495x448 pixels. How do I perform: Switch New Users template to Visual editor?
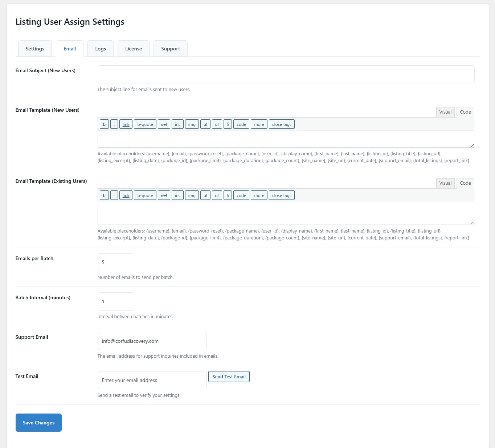click(445, 112)
